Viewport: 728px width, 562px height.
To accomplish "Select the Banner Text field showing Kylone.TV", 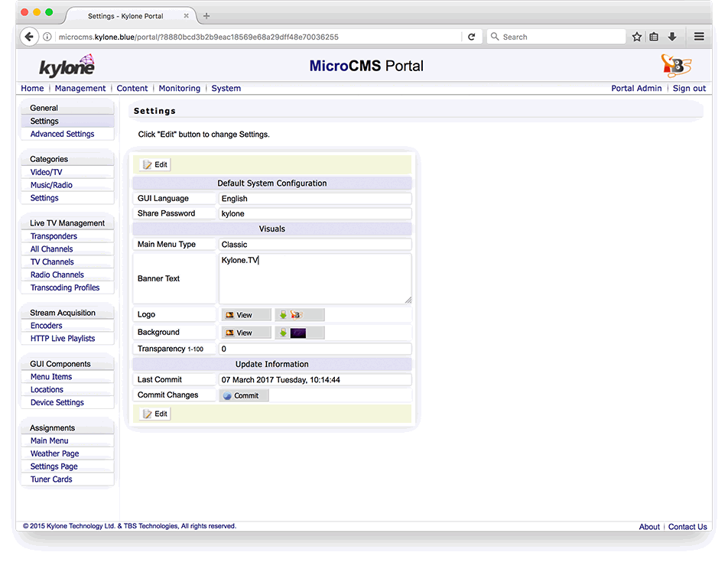I will tap(315, 277).
